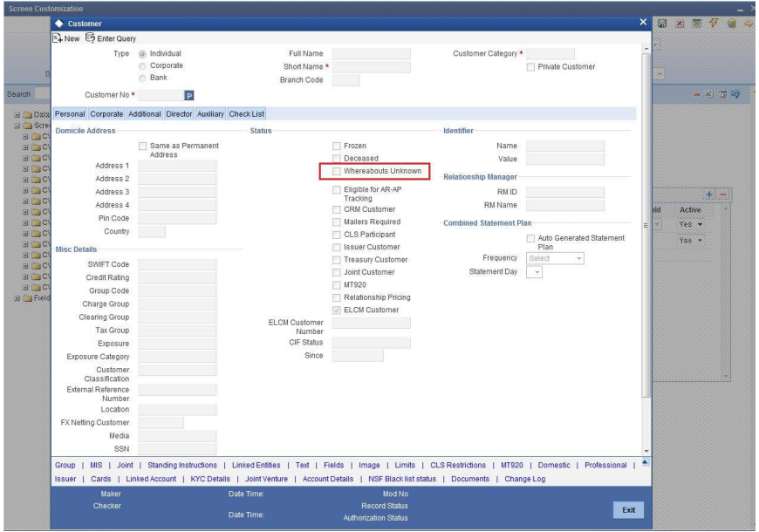
Task: Click the red X delete icon in Screen Customization toolbar
Action: pyautogui.click(x=680, y=24)
